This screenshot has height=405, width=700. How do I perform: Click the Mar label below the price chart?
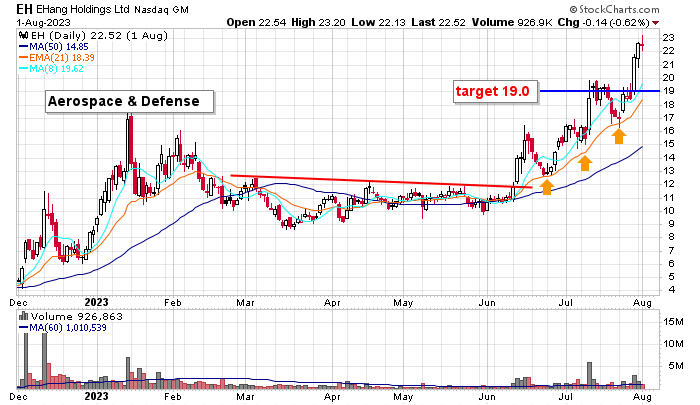coord(245,303)
